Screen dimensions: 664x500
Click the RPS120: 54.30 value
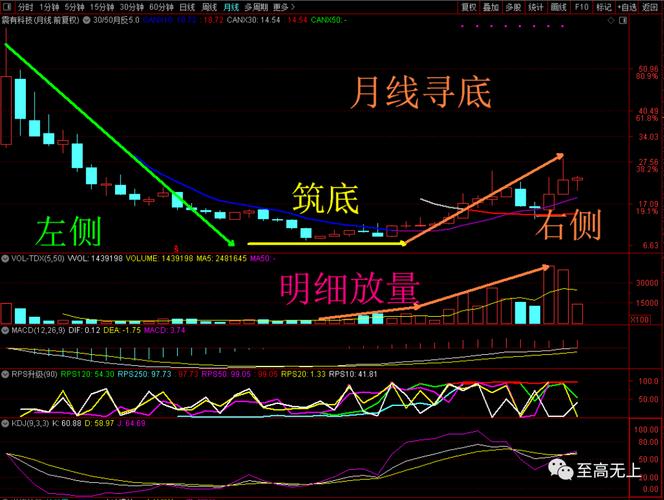87,374
